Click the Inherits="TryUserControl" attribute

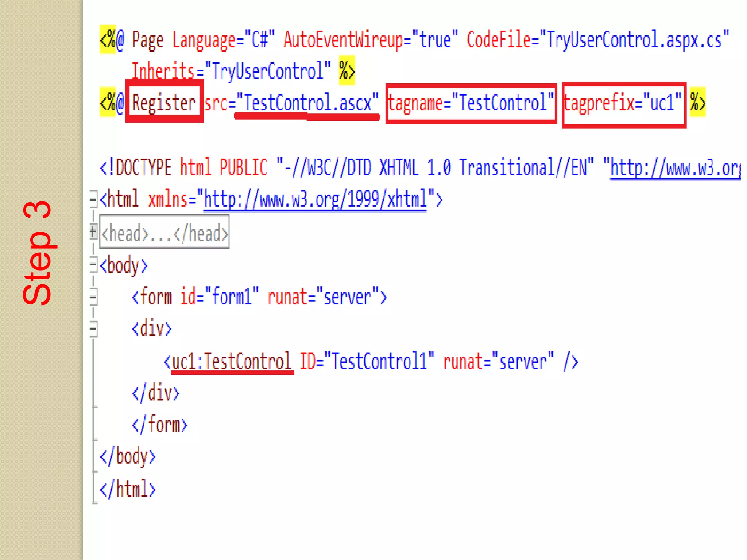tap(231, 71)
